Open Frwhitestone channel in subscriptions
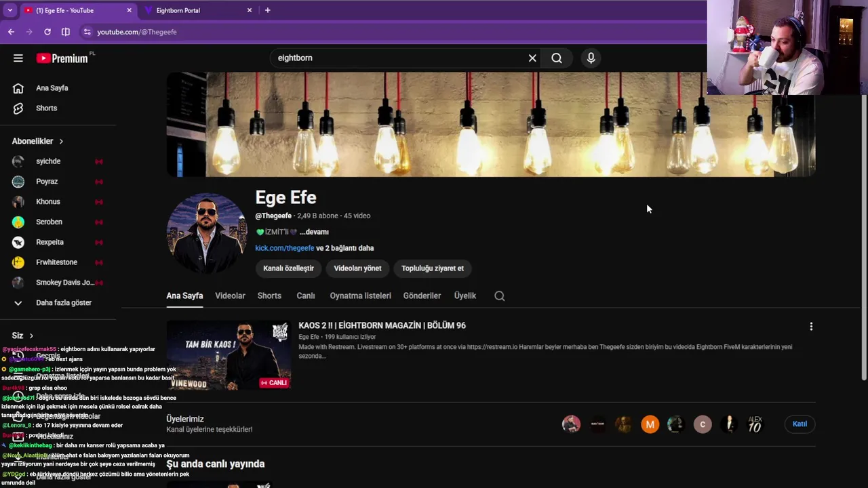 tap(57, 262)
